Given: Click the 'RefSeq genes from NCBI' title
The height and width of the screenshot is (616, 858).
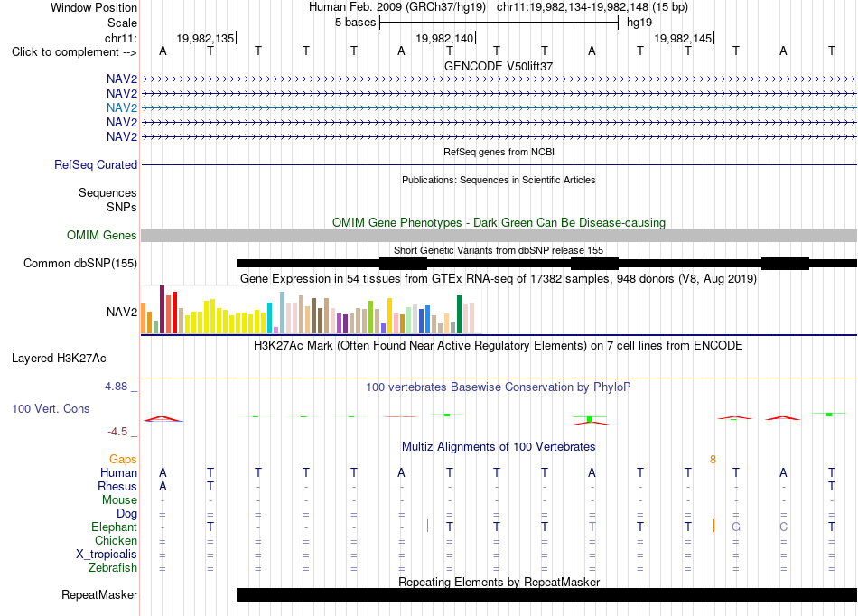Looking at the screenshot, I should [x=499, y=152].
